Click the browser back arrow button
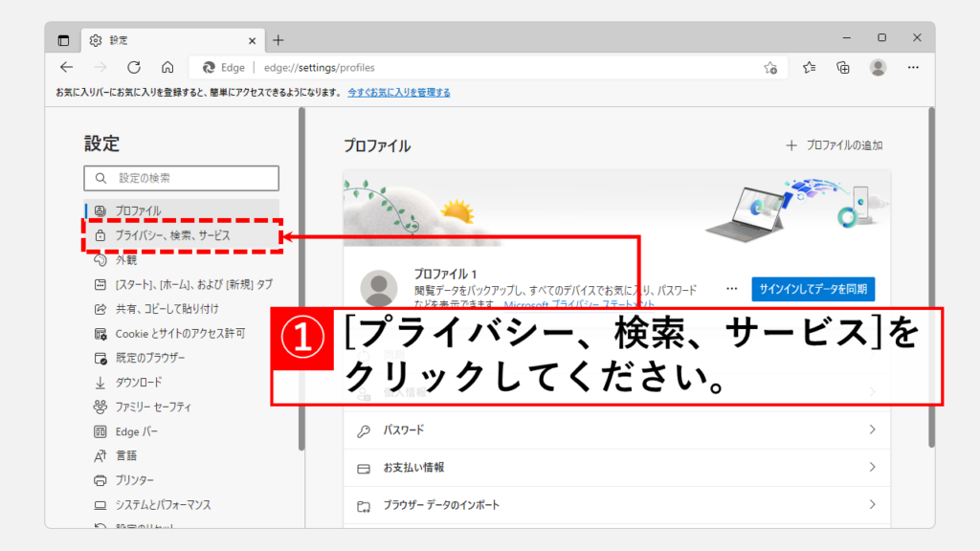Viewport: 980px width, 551px height. tap(66, 68)
